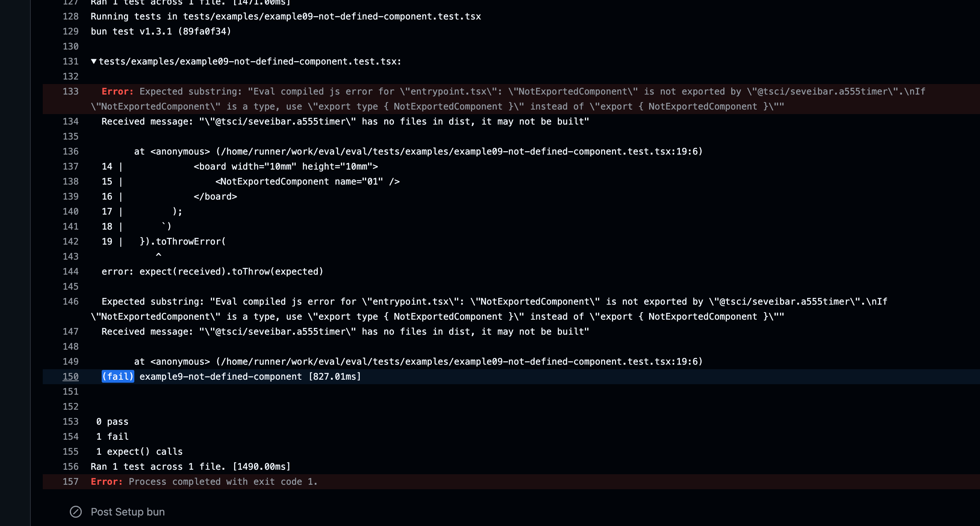Screen dimensions: 980x526
Task: Select line number 147 second Received message
Action: point(71,331)
